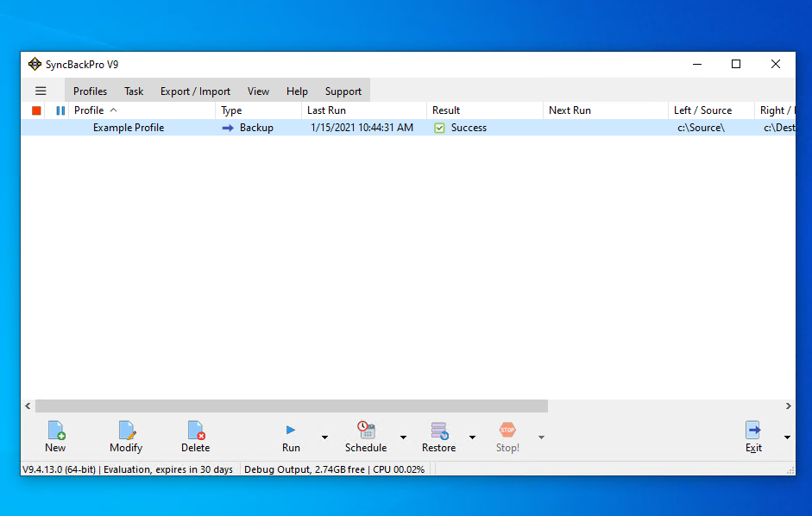Open the Schedule clock-calendar icon
The height and width of the screenshot is (516, 812).
tap(366, 430)
